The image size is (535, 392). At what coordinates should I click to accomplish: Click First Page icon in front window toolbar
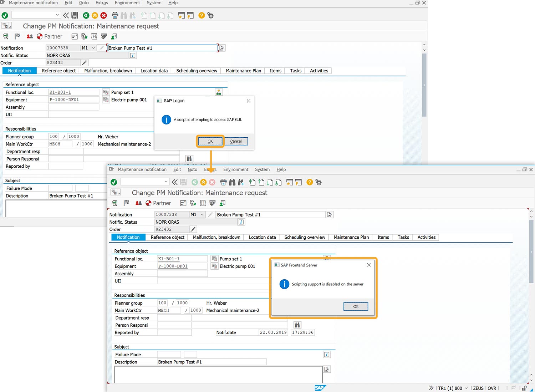(252, 182)
